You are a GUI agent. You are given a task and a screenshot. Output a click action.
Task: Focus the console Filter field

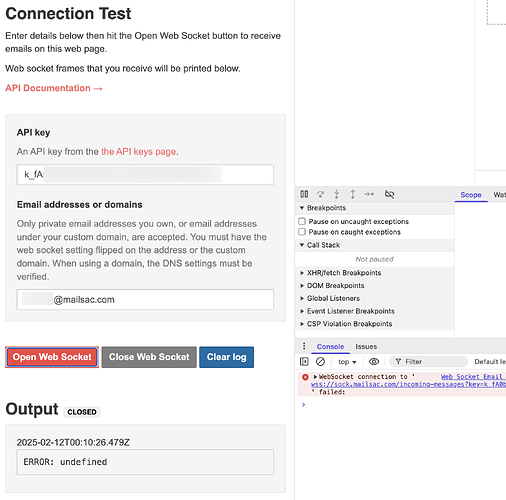428,362
